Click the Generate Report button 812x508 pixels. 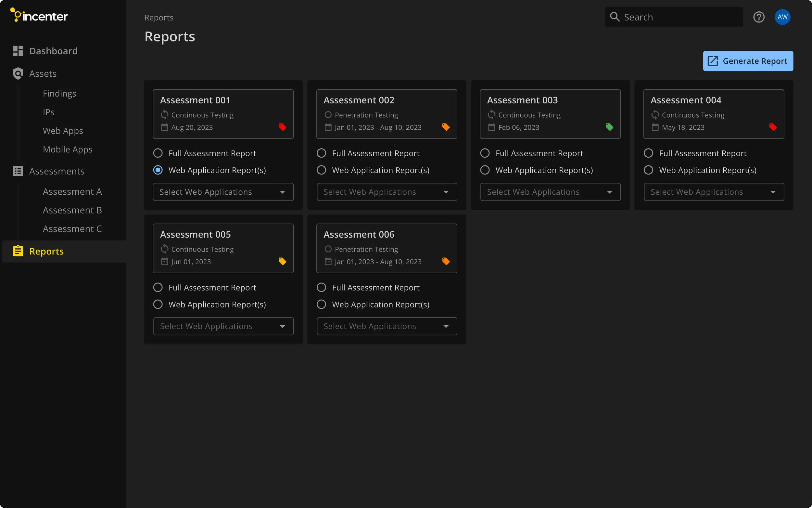(x=748, y=61)
